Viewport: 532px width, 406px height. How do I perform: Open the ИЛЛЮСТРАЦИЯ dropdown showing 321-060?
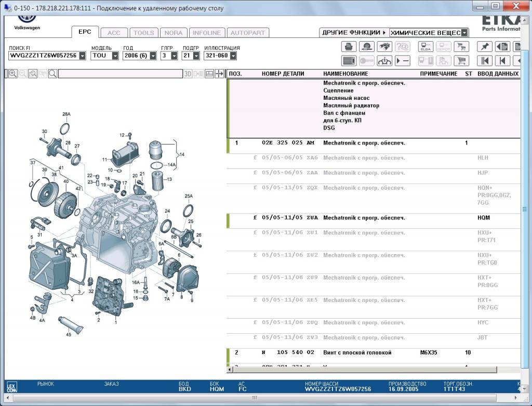click(x=233, y=56)
